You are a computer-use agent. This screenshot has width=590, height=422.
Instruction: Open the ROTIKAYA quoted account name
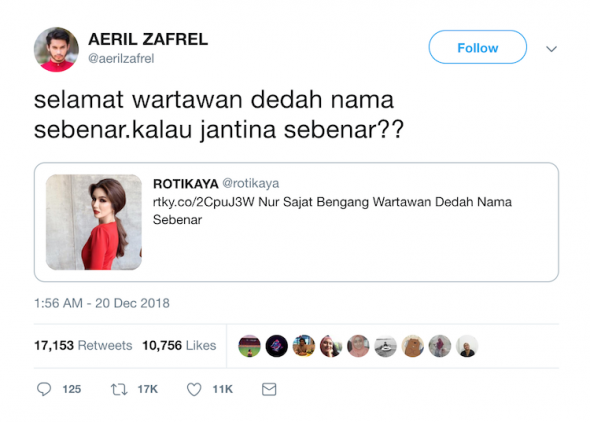point(186,184)
